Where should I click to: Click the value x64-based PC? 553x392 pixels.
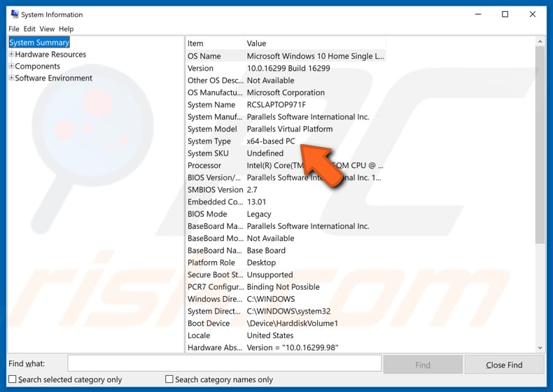270,141
